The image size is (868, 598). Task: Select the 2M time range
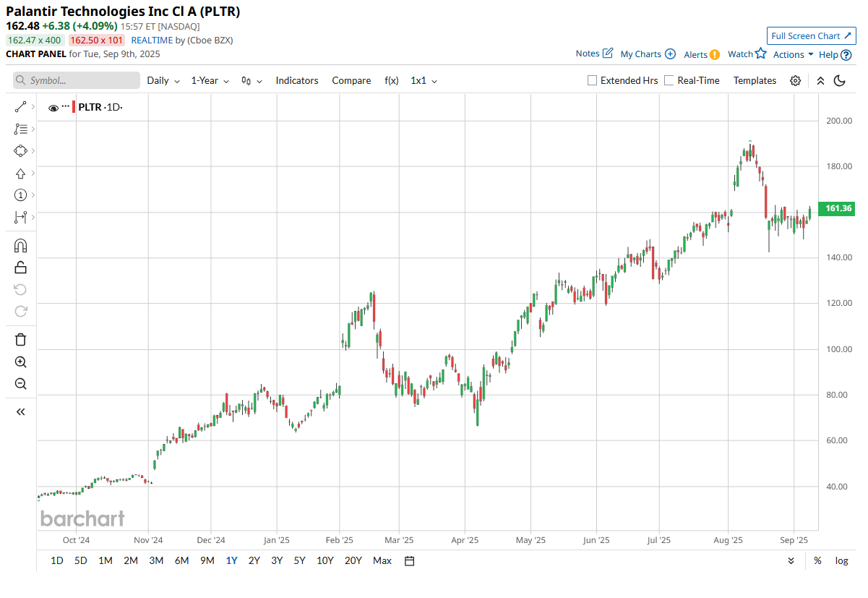pyautogui.click(x=131, y=560)
